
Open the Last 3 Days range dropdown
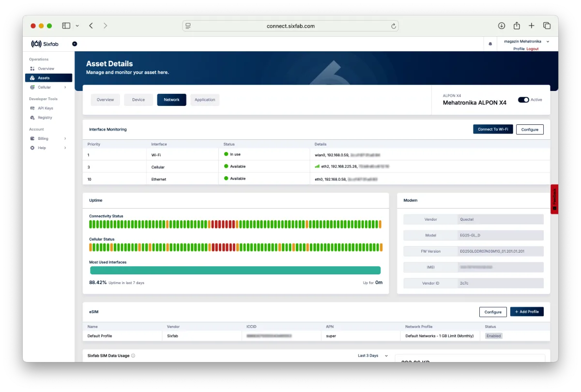(x=373, y=356)
